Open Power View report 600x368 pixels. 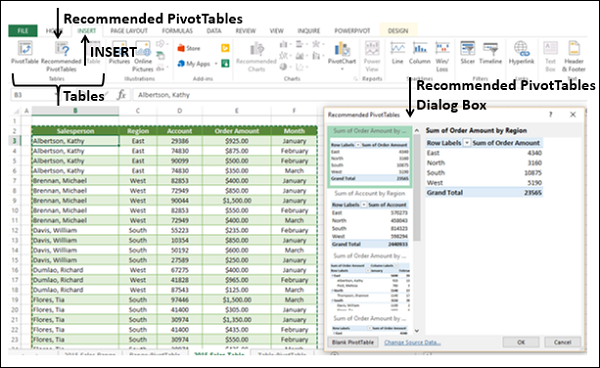point(372,56)
